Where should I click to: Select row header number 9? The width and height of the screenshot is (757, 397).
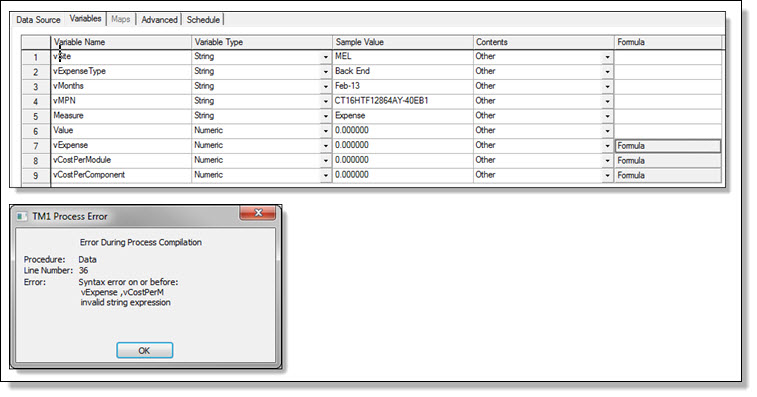pyautogui.click(x=36, y=176)
